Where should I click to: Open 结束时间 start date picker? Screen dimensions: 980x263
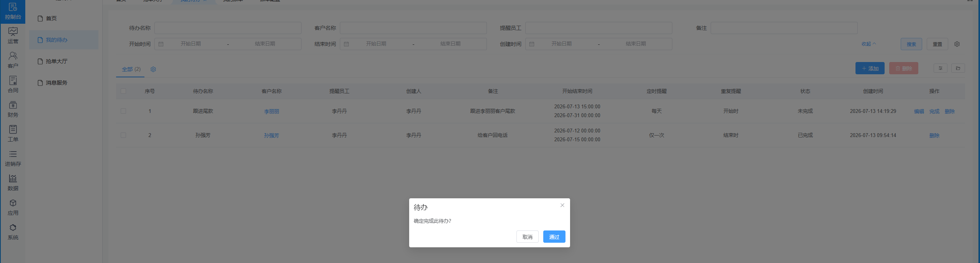[x=376, y=44]
